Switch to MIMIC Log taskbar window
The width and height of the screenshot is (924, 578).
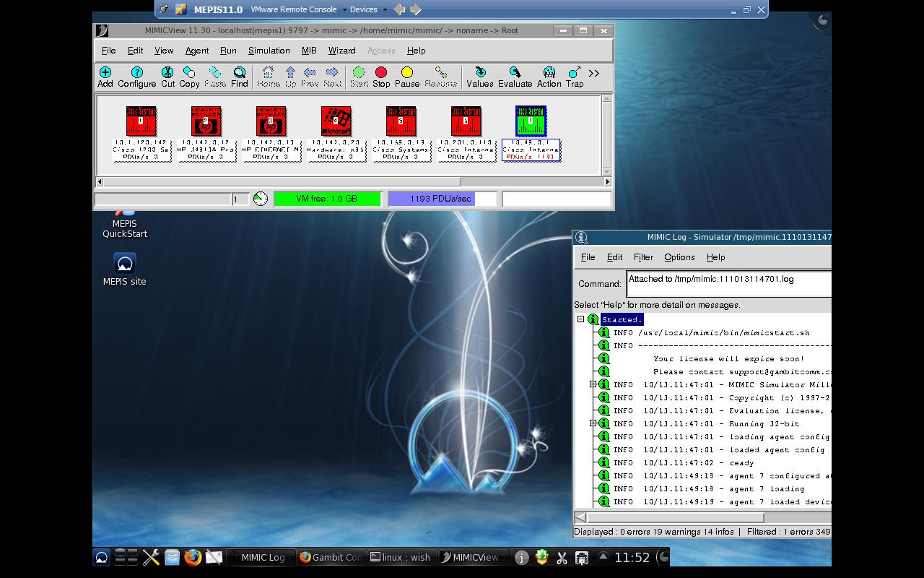click(261, 557)
